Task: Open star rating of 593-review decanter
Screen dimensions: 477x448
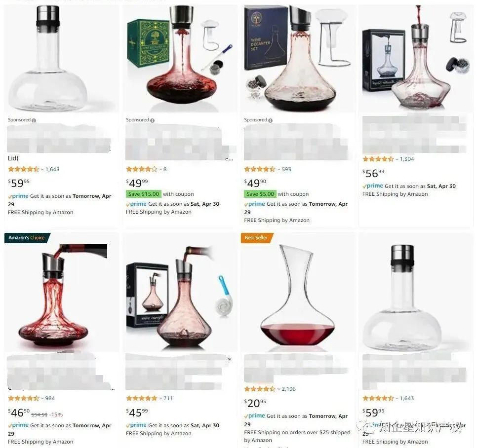Action: point(260,169)
